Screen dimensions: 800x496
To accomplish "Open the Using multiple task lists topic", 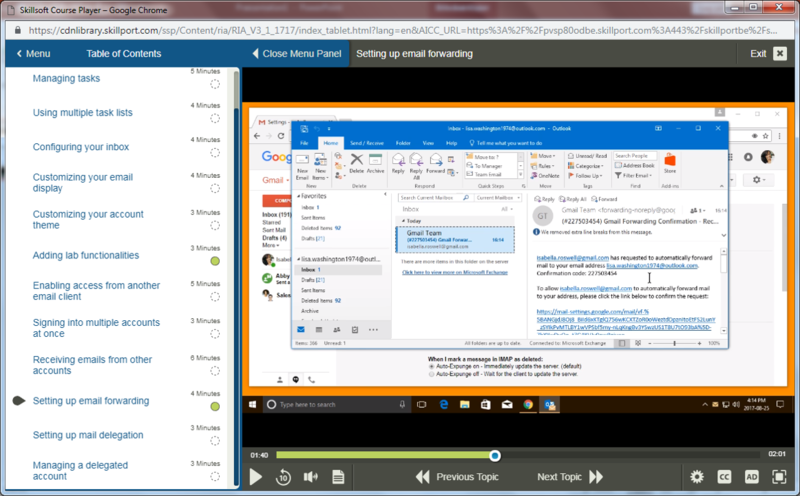I will 83,112.
